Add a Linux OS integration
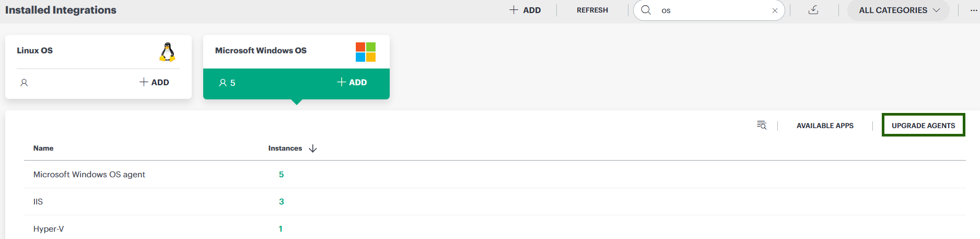 [154, 82]
